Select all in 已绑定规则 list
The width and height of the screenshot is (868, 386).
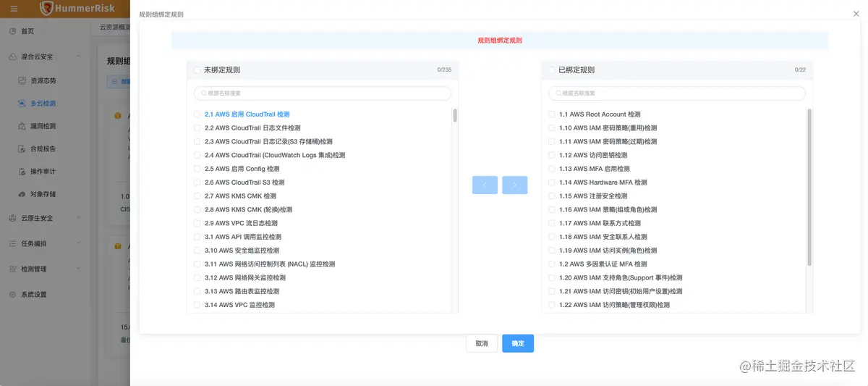pos(551,70)
